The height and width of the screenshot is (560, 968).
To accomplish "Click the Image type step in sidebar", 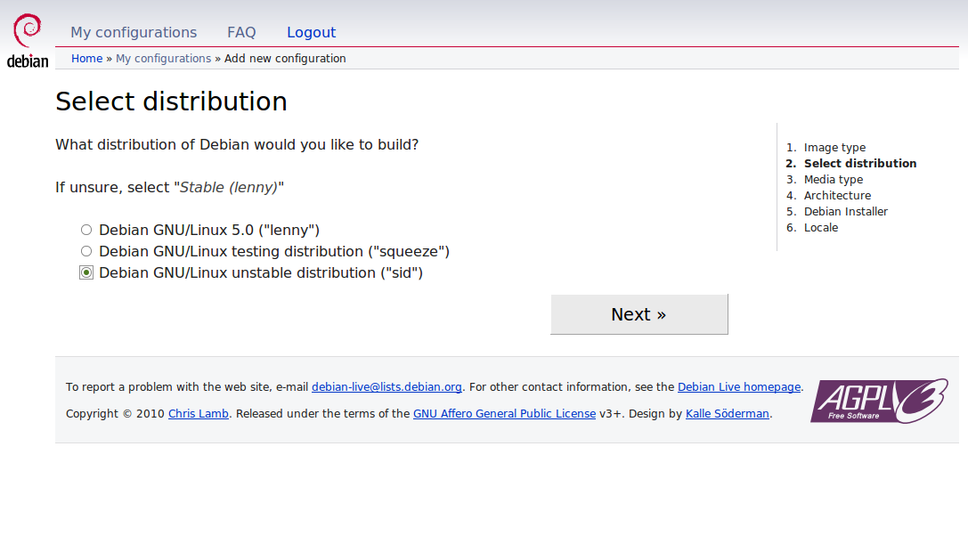I will [x=834, y=147].
